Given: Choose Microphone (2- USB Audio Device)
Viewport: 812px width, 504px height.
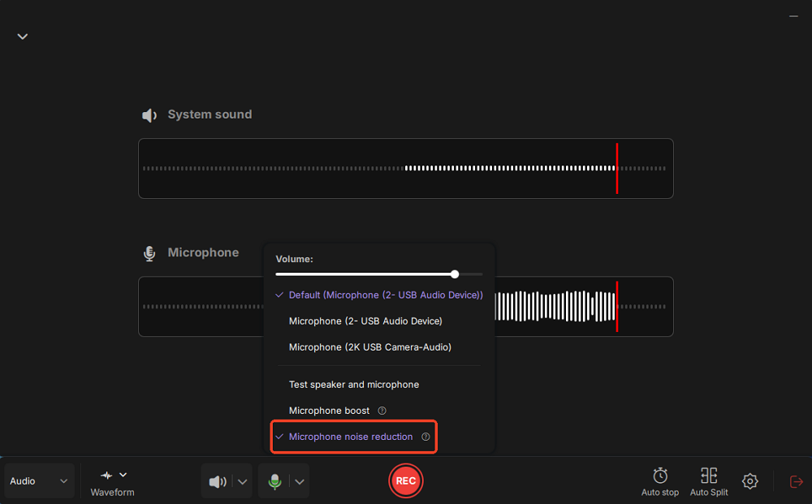Looking at the screenshot, I should coord(365,321).
